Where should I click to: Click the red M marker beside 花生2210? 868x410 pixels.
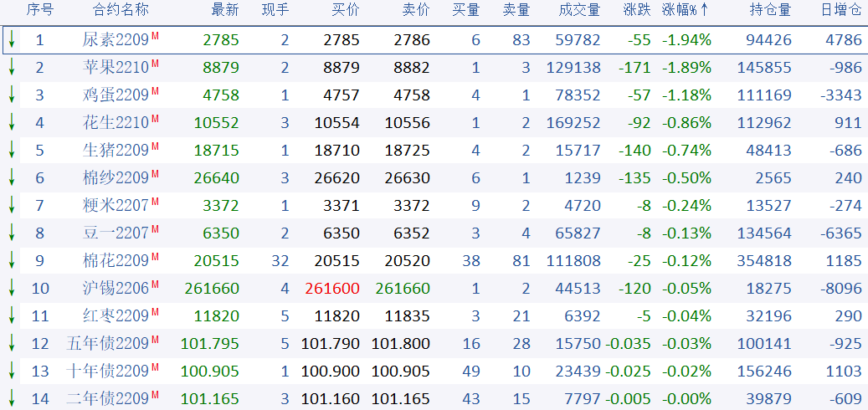click(156, 119)
